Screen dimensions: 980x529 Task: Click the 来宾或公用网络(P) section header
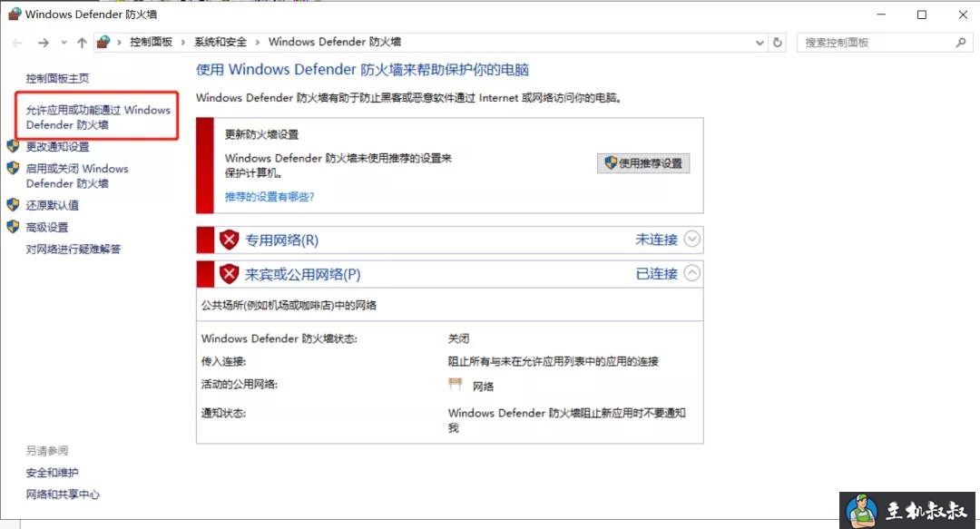tap(450, 274)
